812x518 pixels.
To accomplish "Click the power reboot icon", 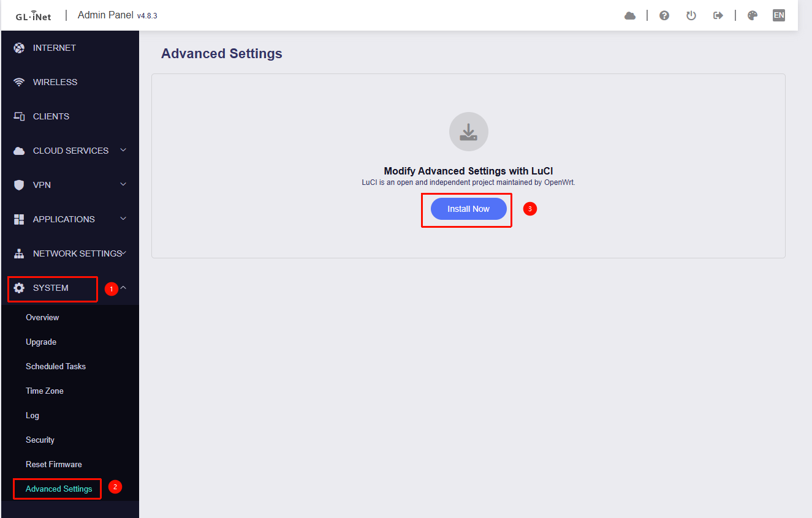I will point(691,16).
